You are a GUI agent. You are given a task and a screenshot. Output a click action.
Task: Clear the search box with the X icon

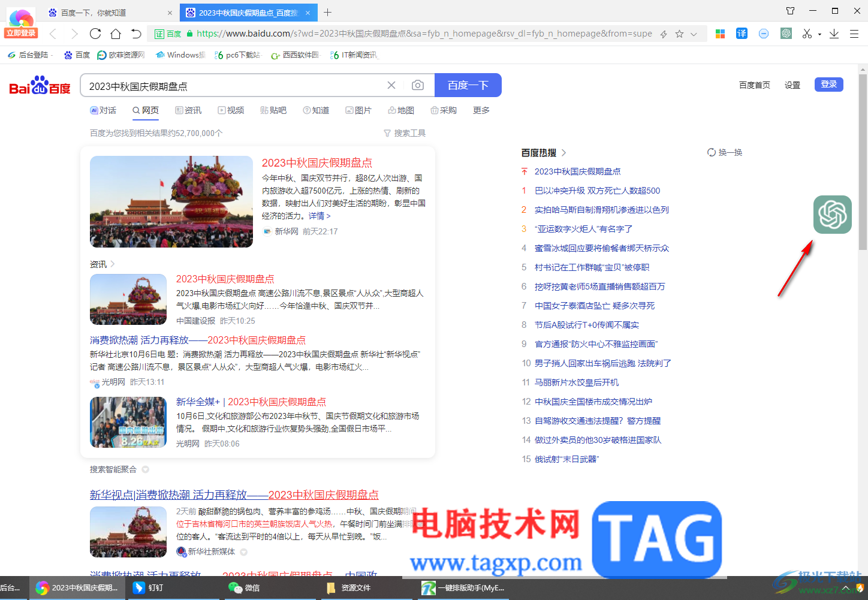[x=391, y=86]
